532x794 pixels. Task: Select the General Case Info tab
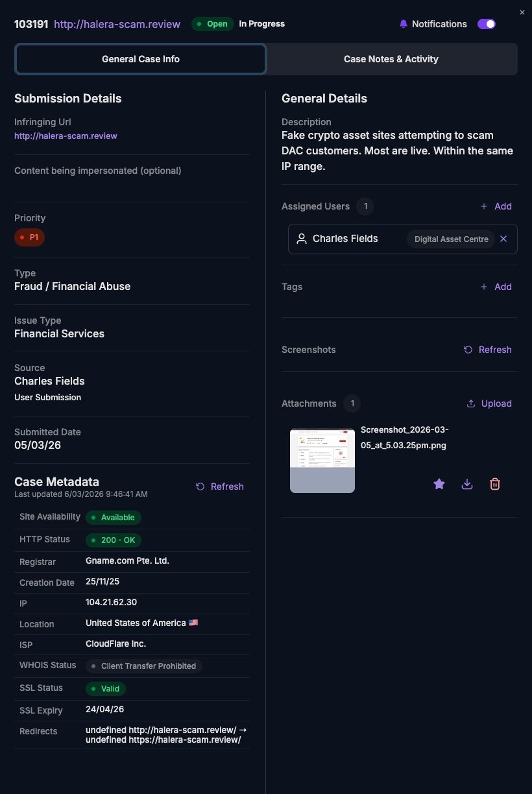point(141,59)
